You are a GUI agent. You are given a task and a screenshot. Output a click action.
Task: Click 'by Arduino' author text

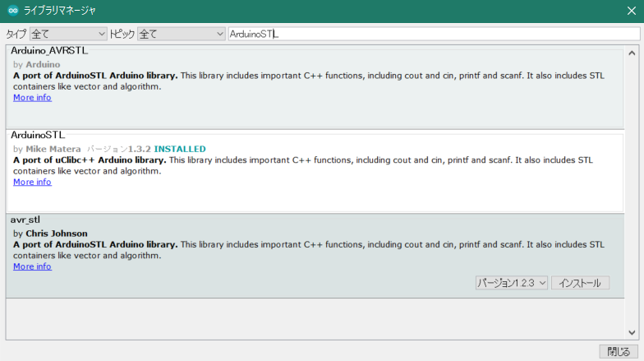coord(36,64)
